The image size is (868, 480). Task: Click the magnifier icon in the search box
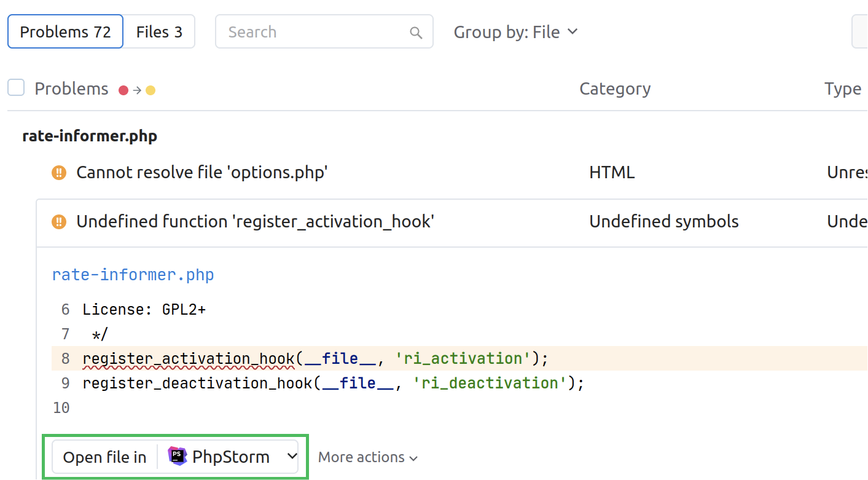point(416,31)
